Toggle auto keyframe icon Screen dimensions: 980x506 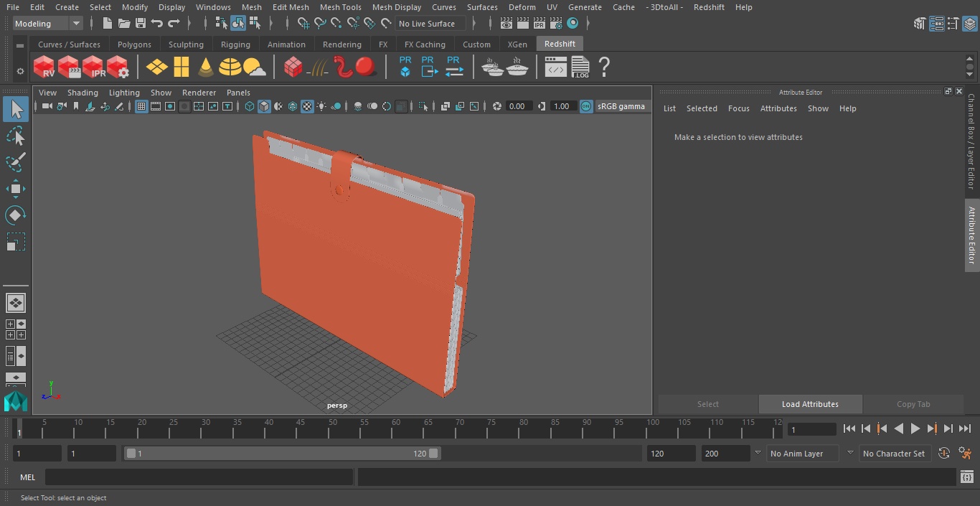[x=944, y=454]
